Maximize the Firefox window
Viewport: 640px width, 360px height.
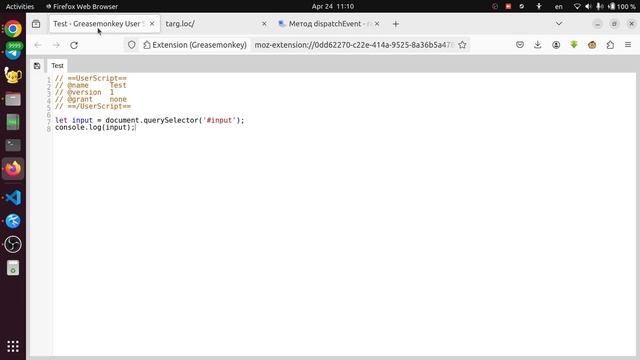(614, 24)
